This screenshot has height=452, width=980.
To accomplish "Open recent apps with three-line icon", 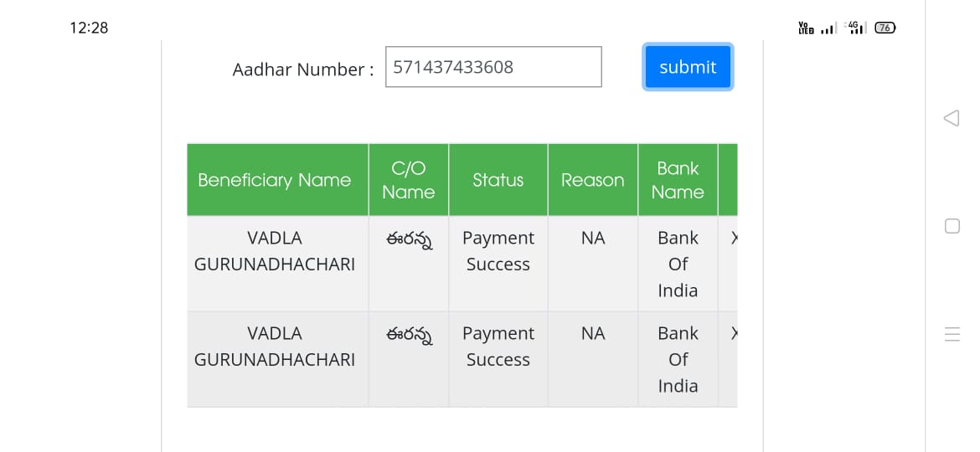I will (x=952, y=335).
